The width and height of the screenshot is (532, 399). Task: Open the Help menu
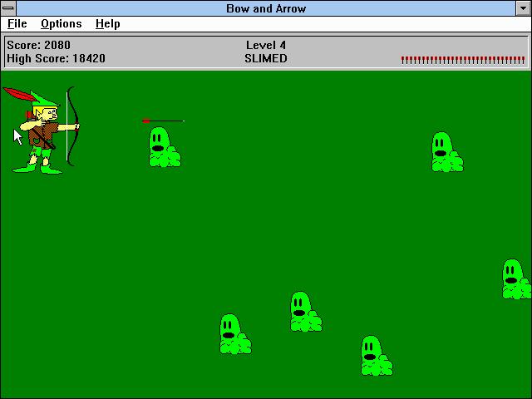[107, 24]
